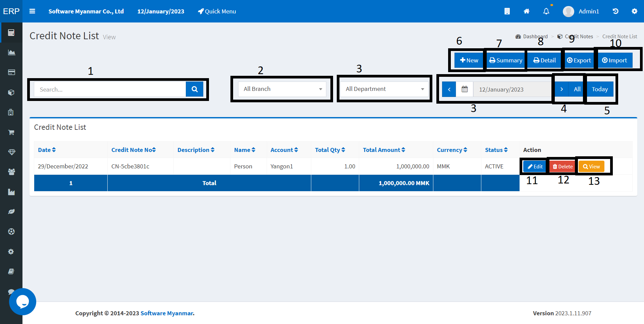Click the date field 12/January/2023
The width and height of the screenshot is (644, 324).
click(x=512, y=90)
